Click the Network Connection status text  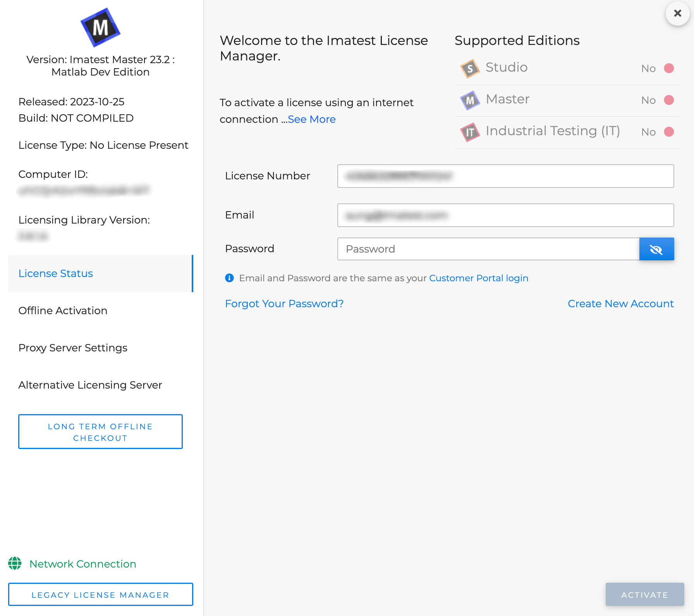(x=82, y=564)
